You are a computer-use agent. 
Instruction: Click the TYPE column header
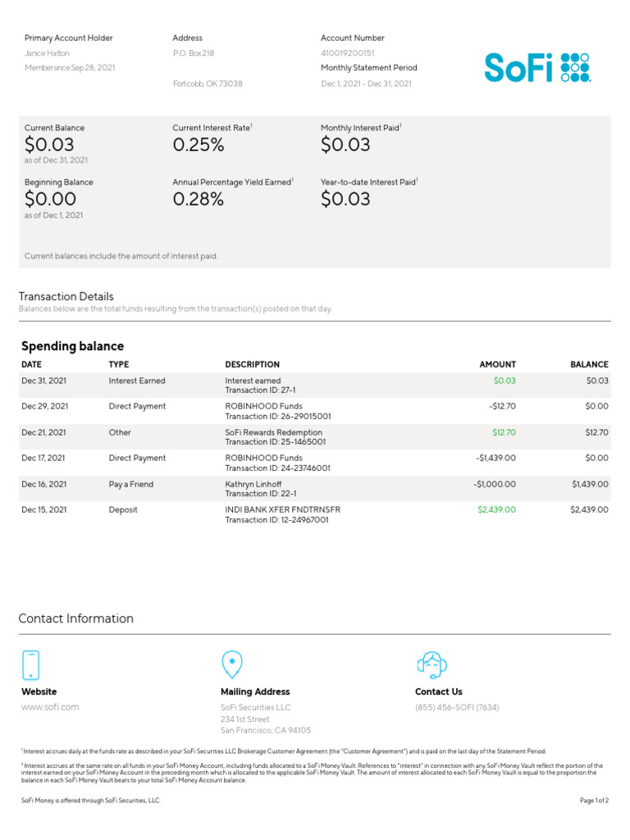click(x=119, y=364)
